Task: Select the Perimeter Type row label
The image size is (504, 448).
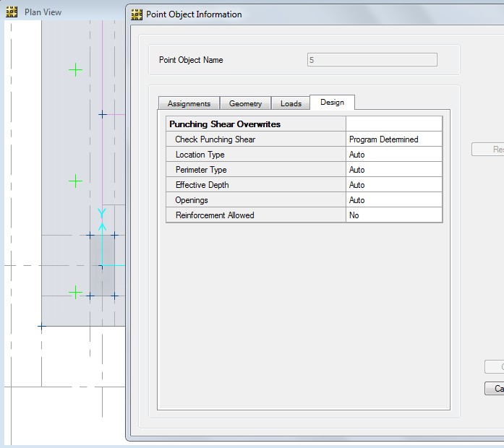Action: [256, 170]
